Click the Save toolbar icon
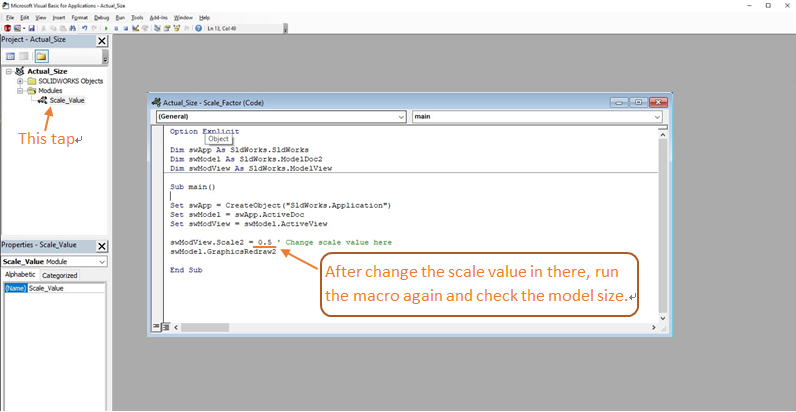Screen dimensions: 796x412 pos(30,28)
